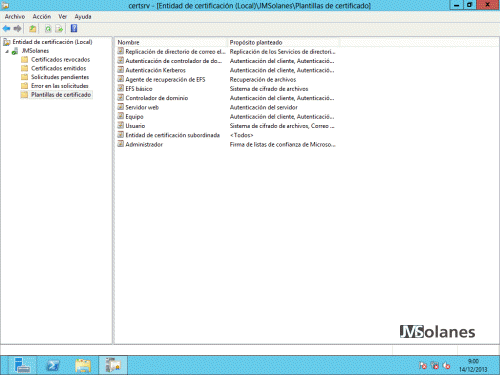Viewport: 500px width, 375px height.
Task: Click the Controlador de dominio certificate icon
Action: [120, 98]
